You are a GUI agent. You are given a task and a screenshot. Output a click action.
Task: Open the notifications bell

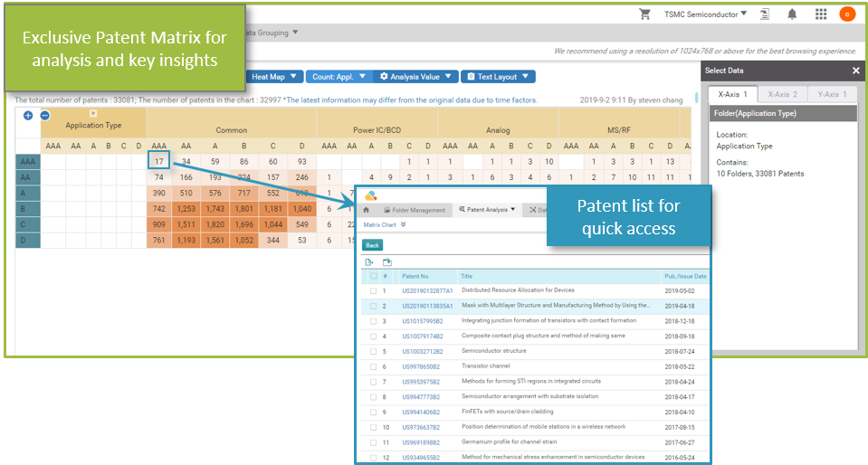tap(792, 14)
